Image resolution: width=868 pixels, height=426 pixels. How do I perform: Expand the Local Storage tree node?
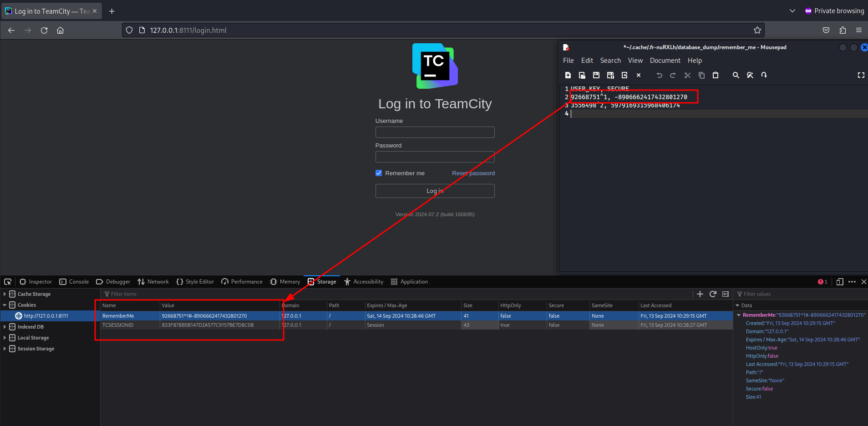point(5,338)
